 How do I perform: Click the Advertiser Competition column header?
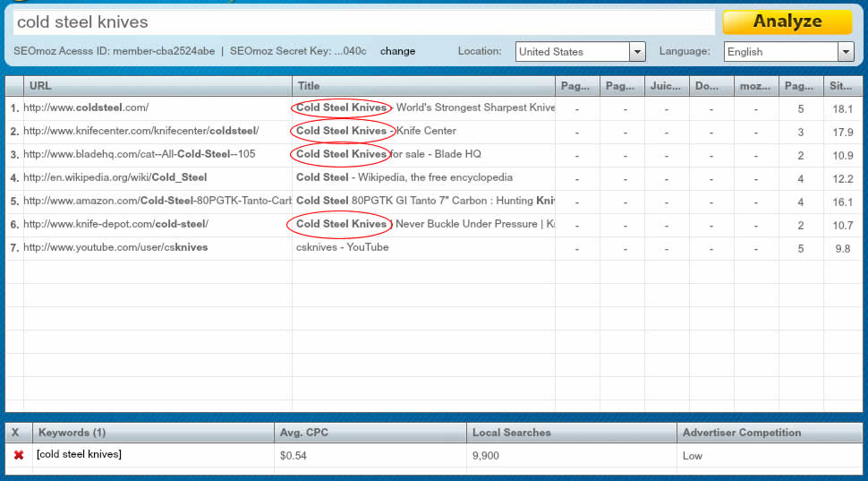tap(770, 433)
